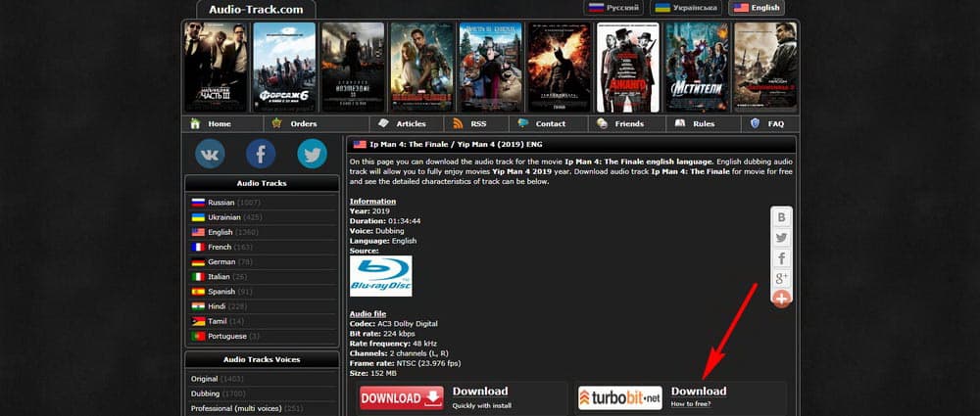Screen dimensions: 980x416
Task: Share via Google Plus in floating bar
Action: click(781, 279)
